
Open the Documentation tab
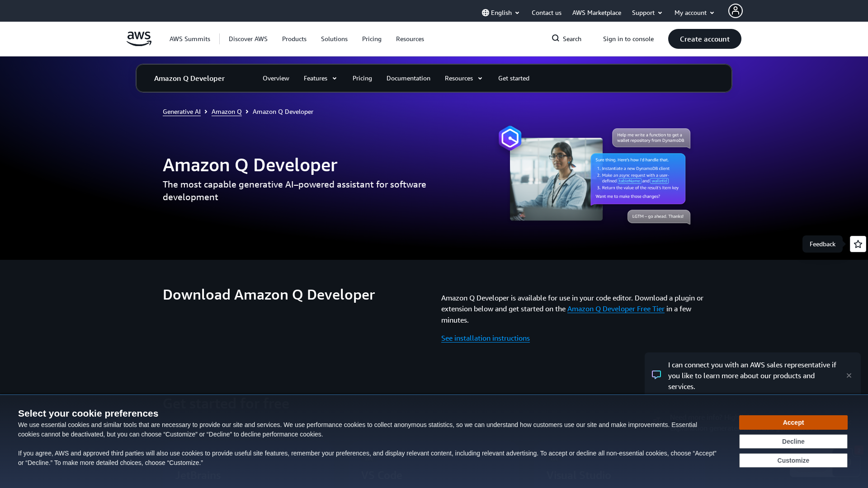pyautogui.click(x=408, y=78)
